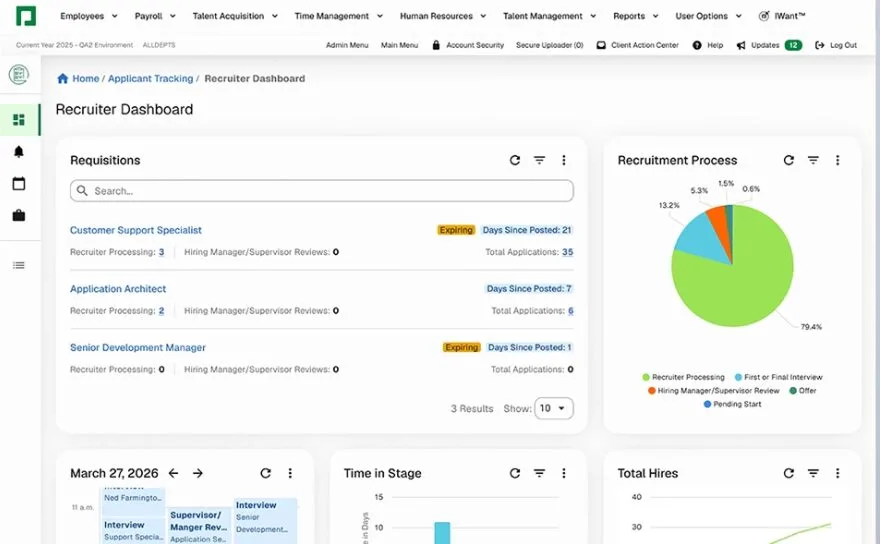Open the calendar icon in sidebar

click(19, 184)
